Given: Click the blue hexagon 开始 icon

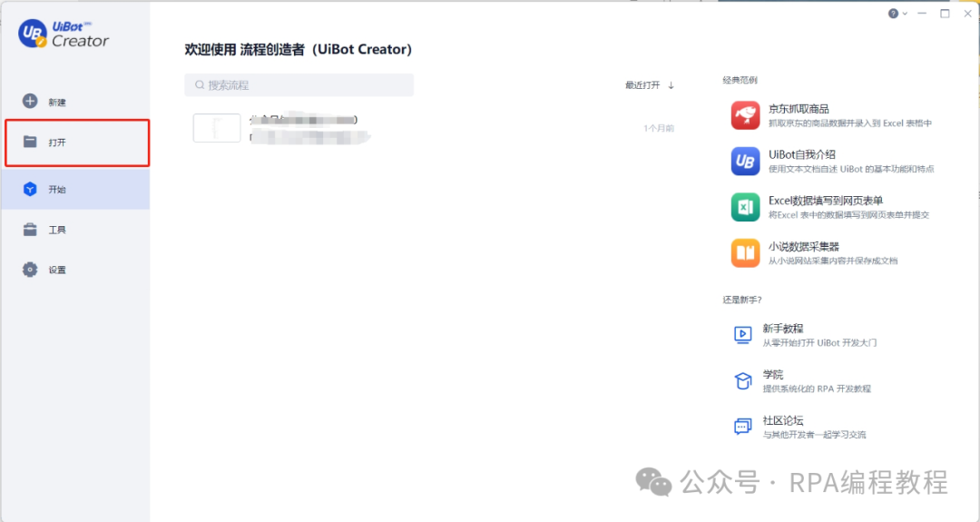Looking at the screenshot, I should pos(30,189).
